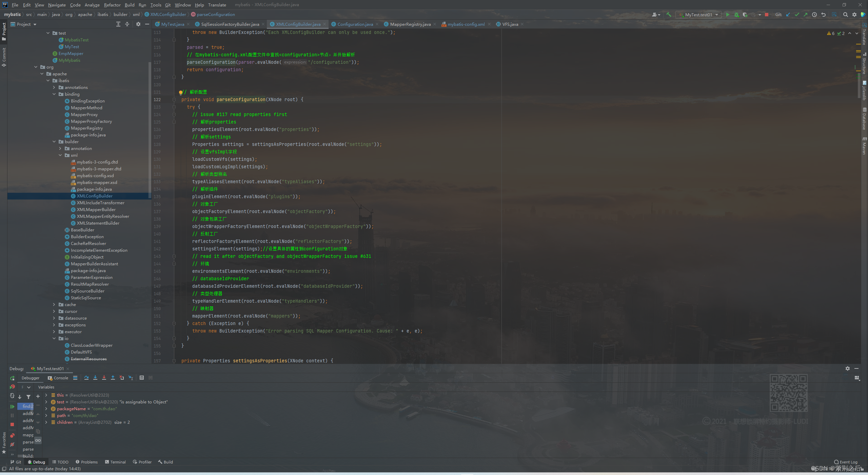Show Git history with the clock icon

click(814, 15)
